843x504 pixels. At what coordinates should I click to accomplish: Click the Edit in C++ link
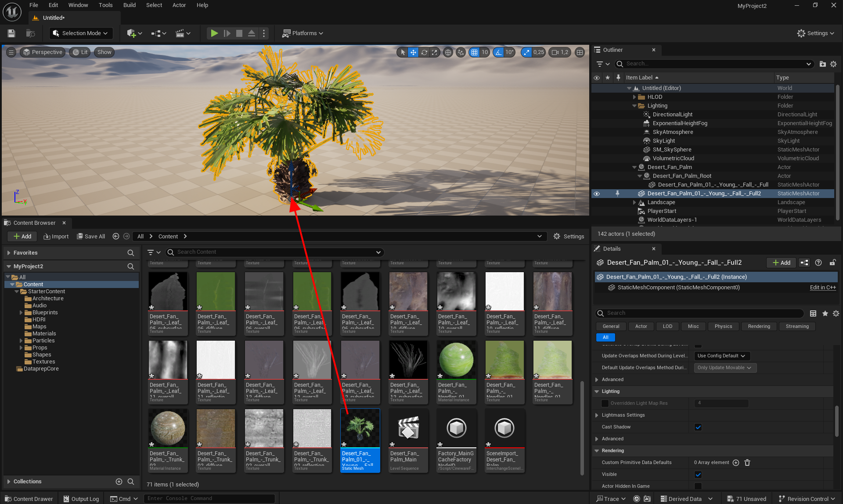822,288
